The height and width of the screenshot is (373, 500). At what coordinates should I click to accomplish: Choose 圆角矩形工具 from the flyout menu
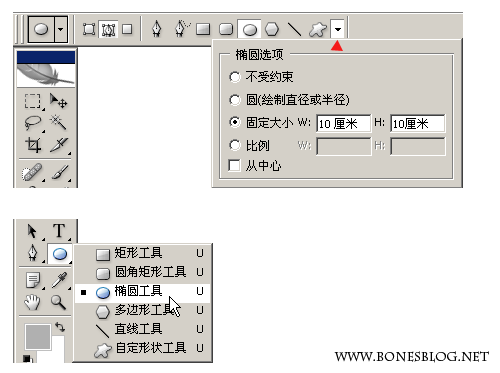[x=143, y=272]
